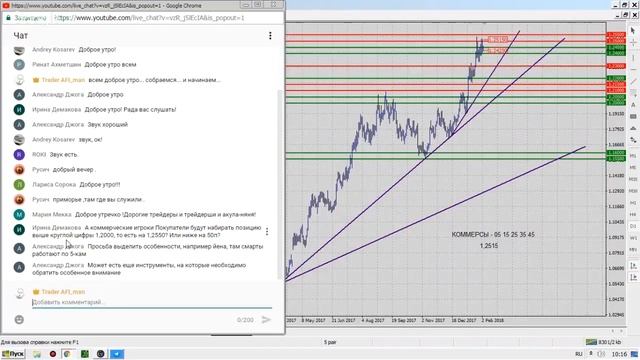Viewport: 640px width, 360px height.
Task: Click message 'звук, ок!' from Andrey Kosarev
Action: coord(90,140)
